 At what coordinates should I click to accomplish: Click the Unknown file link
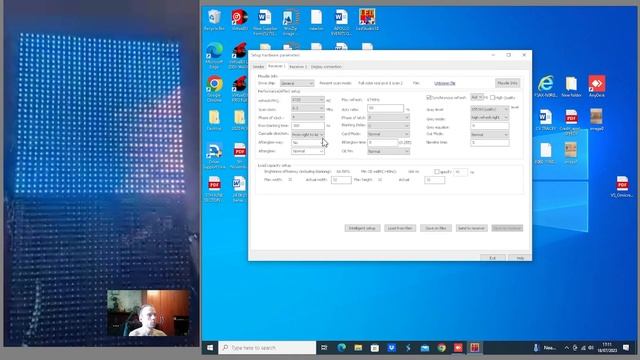pos(444,83)
